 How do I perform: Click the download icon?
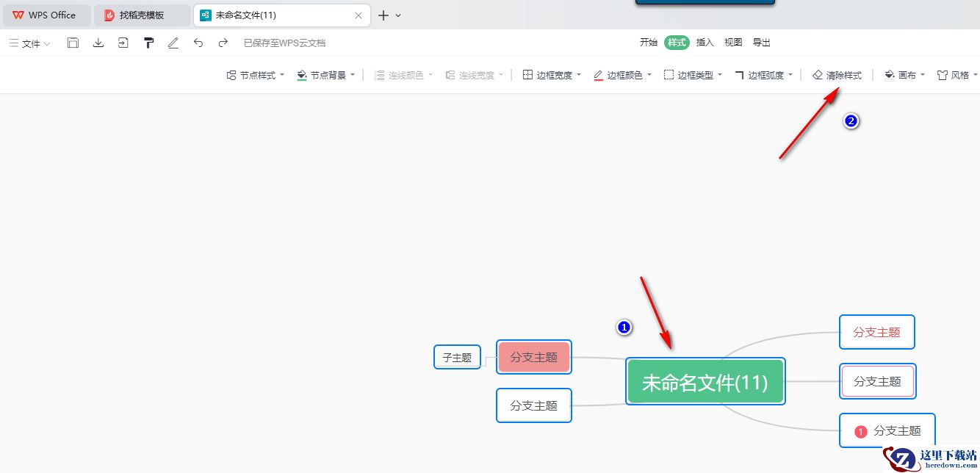pos(98,43)
